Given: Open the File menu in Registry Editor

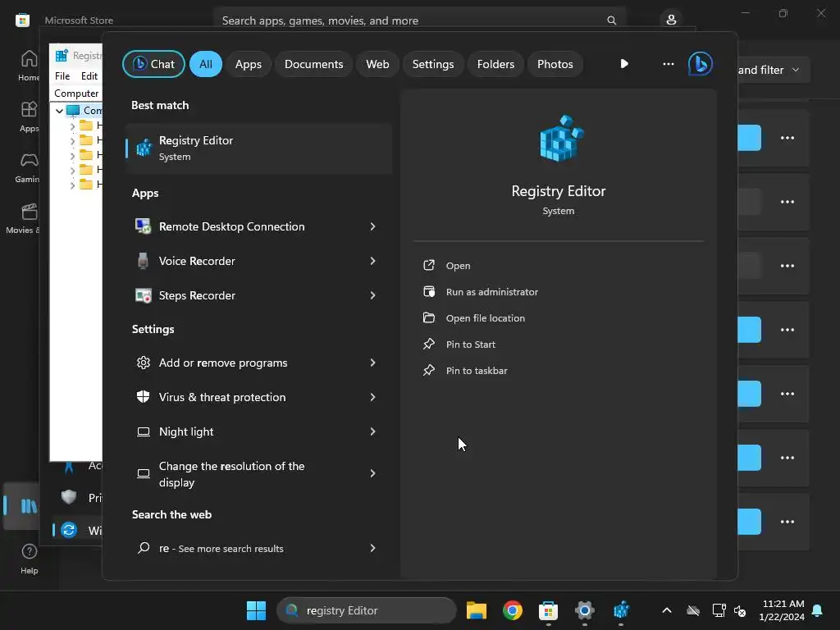Looking at the screenshot, I should click(x=62, y=76).
